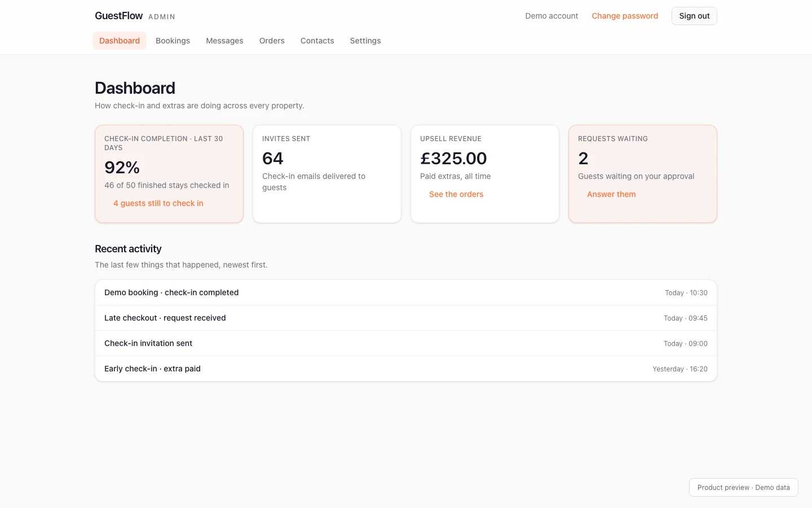The image size is (812, 508).
Task: Open the Settings tab
Action: (x=365, y=41)
